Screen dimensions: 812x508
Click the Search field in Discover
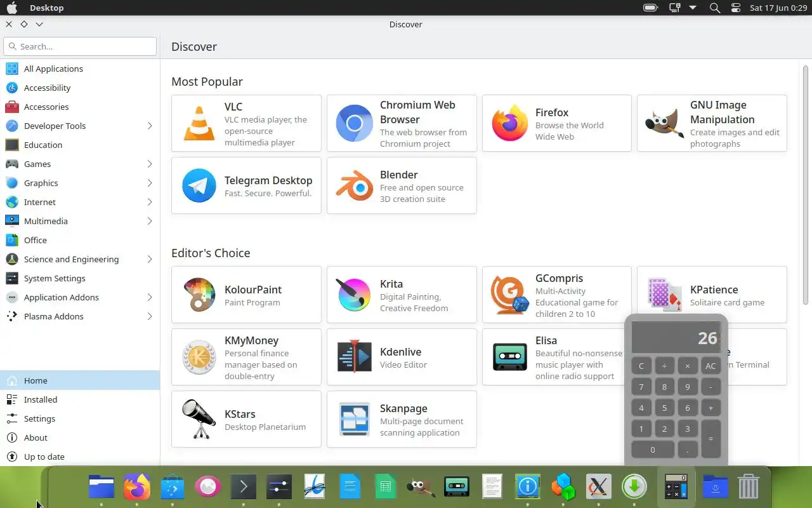pyautogui.click(x=80, y=46)
